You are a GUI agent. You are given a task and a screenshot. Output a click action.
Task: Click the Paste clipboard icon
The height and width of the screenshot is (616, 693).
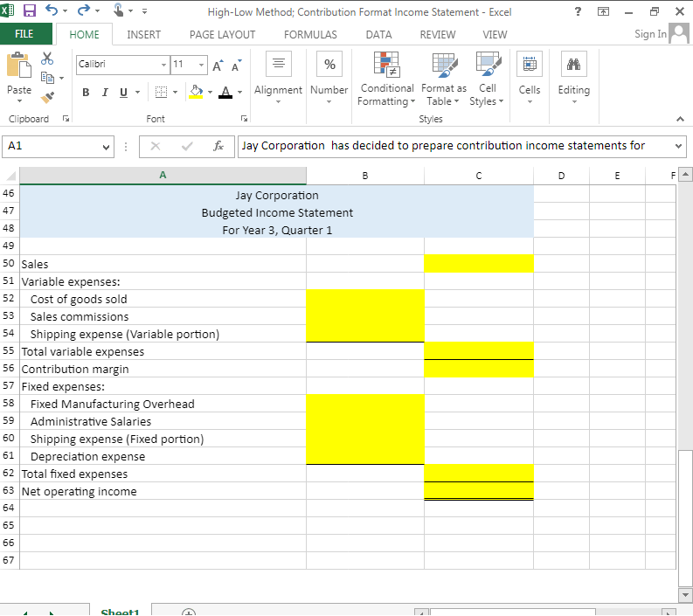click(19, 65)
